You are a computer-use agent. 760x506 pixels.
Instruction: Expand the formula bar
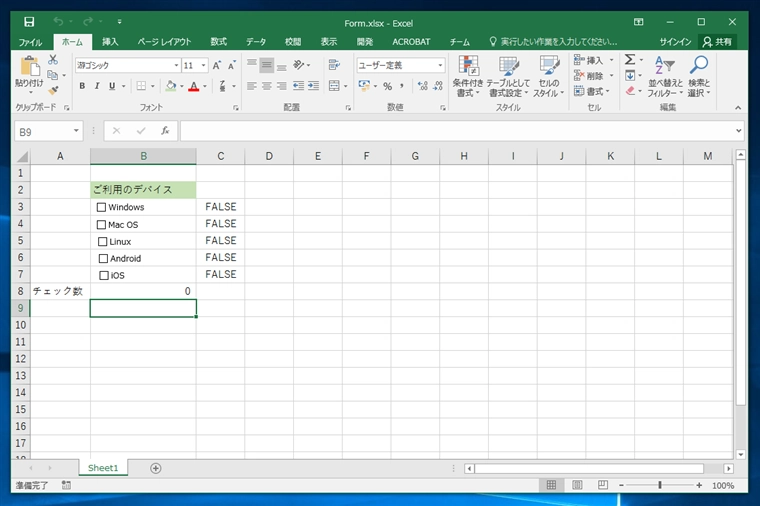coord(738,131)
